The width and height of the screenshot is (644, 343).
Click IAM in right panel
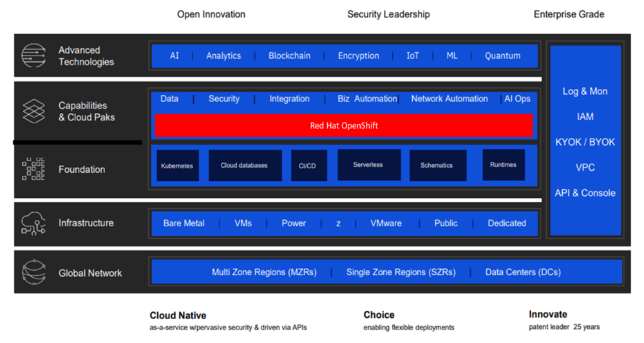tap(585, 117)
